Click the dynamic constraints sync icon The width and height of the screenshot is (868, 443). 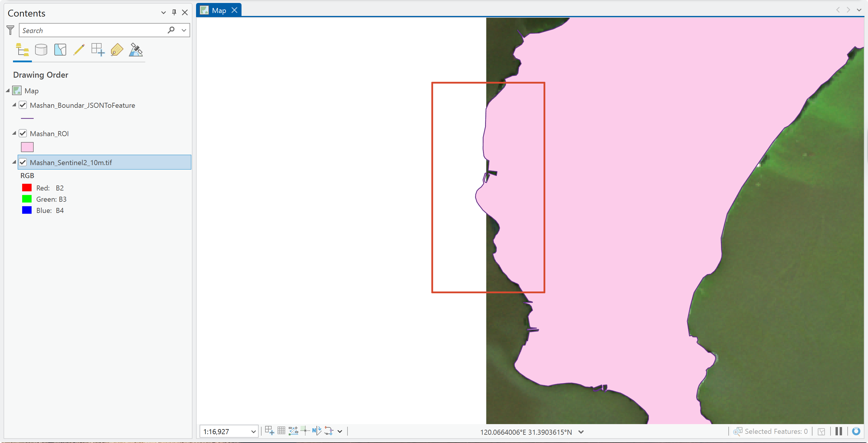point(329,431)
